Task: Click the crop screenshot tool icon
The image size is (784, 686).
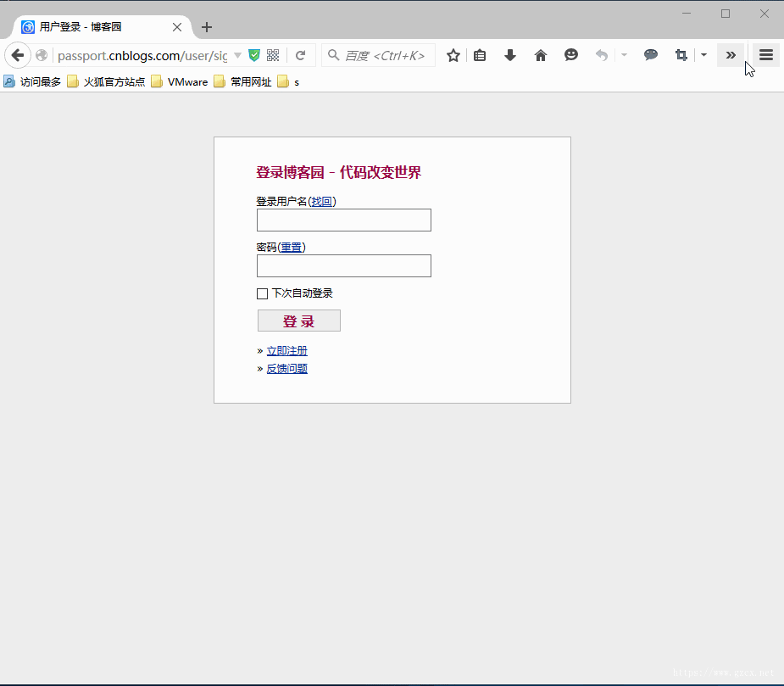Action: [x=681, y=55]
